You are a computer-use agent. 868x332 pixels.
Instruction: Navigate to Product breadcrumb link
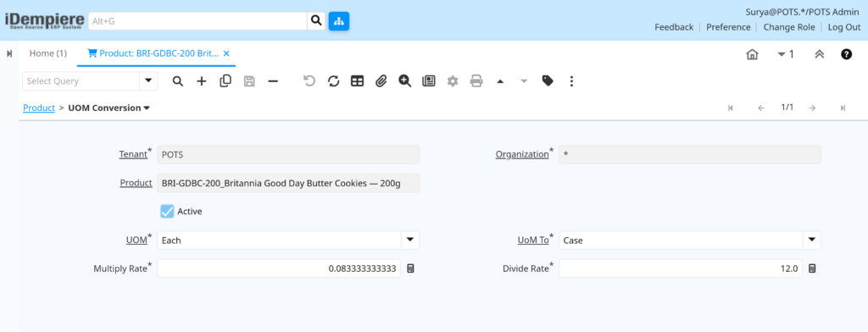(x=39, y=108)
